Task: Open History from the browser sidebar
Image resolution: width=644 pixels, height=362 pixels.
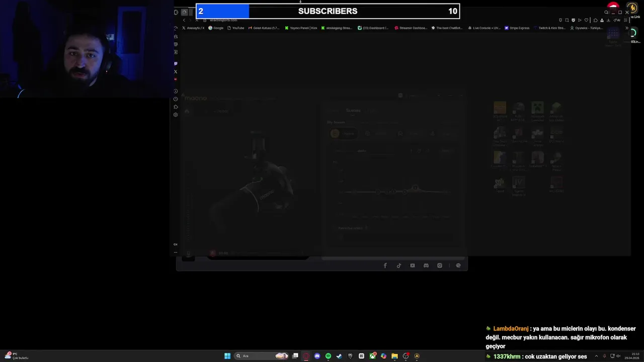Action: (176, 99)
